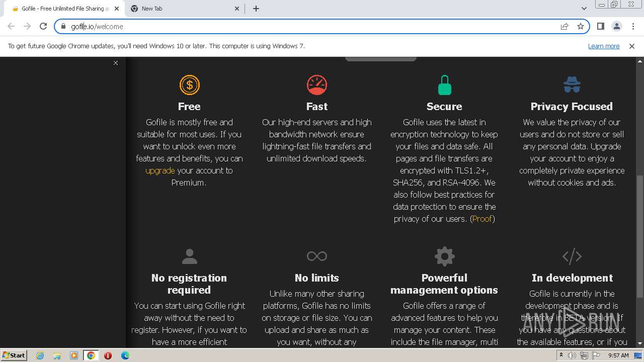The height and width of the screenshot is (362, 644).
Task: Click the infinity No limits icon
Action: pyautogui.click(x=317, y=256)
